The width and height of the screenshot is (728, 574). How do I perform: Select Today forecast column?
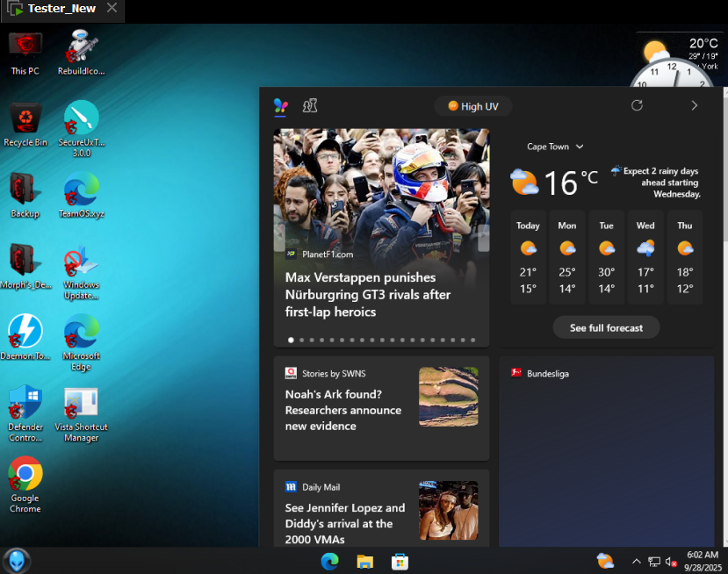(528, 257)
